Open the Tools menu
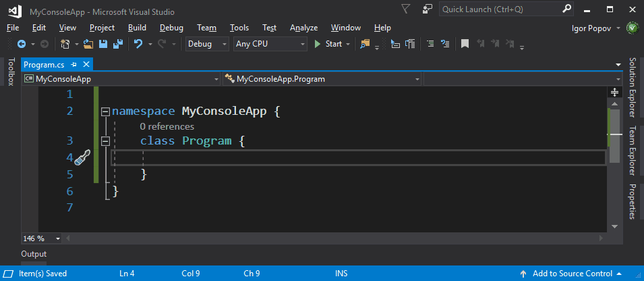 [x=239, y=28]
